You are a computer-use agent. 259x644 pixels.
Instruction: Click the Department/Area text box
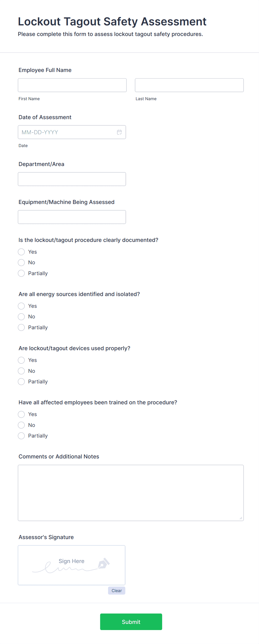click(x=72, y=179)
